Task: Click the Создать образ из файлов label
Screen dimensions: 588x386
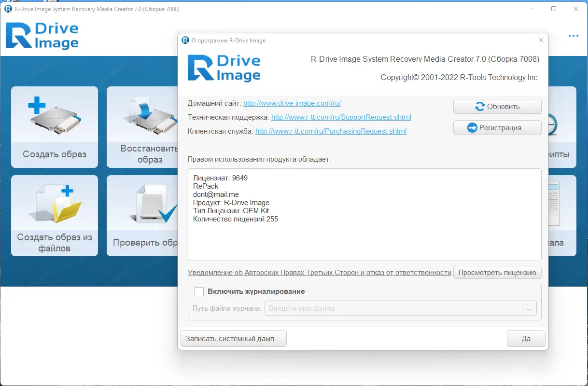Action: (x=55, y=243)
